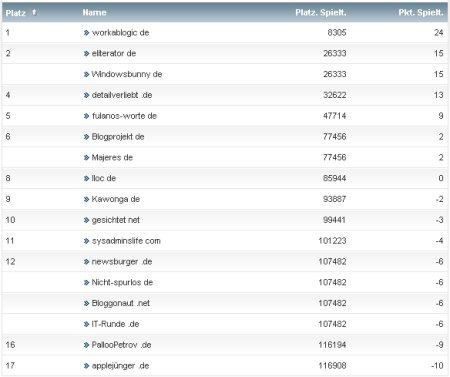Screen dimensions: 450x377
Task: Click the arrow icon before Blogprojekt de
Action: pyautogui.click(x=86, y=137)
